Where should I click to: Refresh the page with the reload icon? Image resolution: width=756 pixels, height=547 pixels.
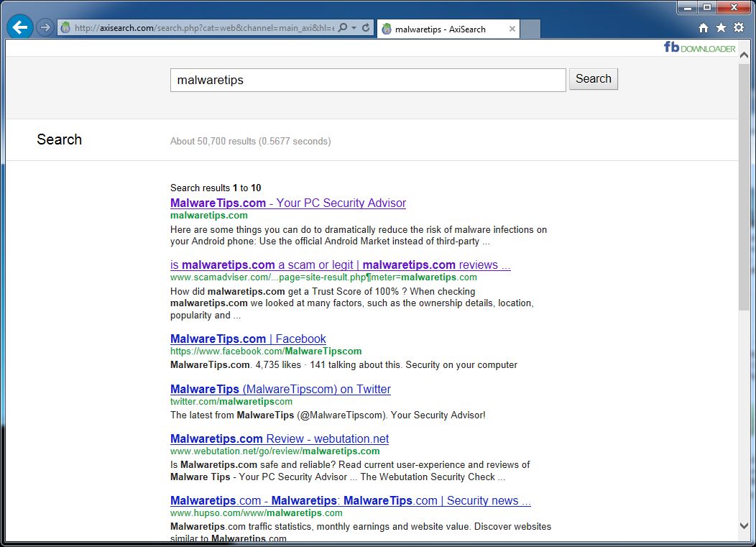tap(366, 27)
